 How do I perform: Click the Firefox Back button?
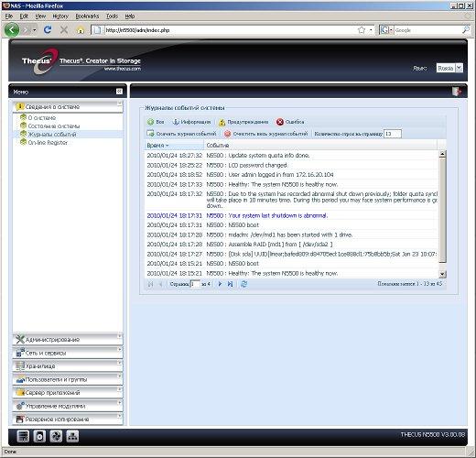click(12, 30)
